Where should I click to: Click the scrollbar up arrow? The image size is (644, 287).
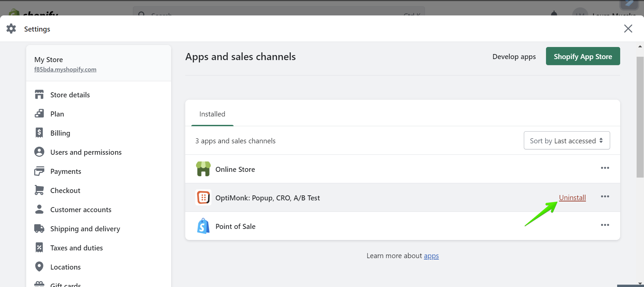click(x=640, y=46)
